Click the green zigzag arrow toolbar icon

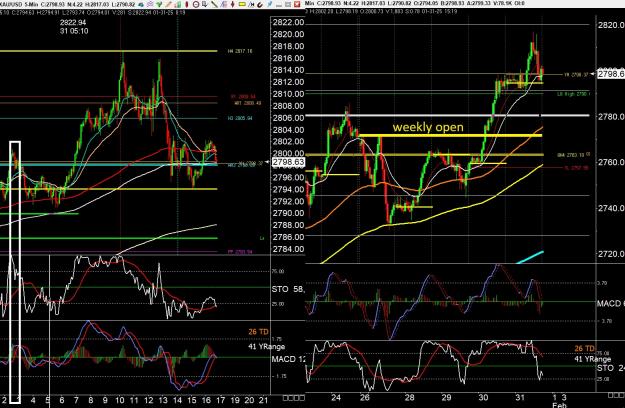click(159, 4)
